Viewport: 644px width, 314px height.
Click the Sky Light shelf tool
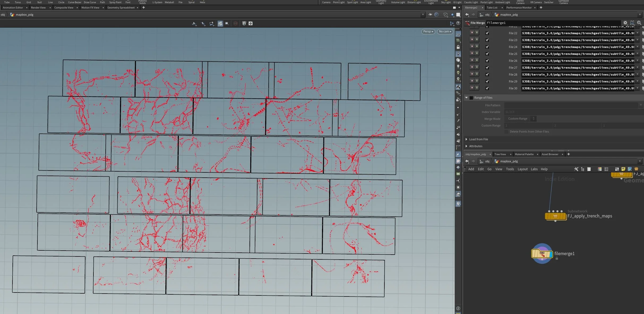click(446, 2)
